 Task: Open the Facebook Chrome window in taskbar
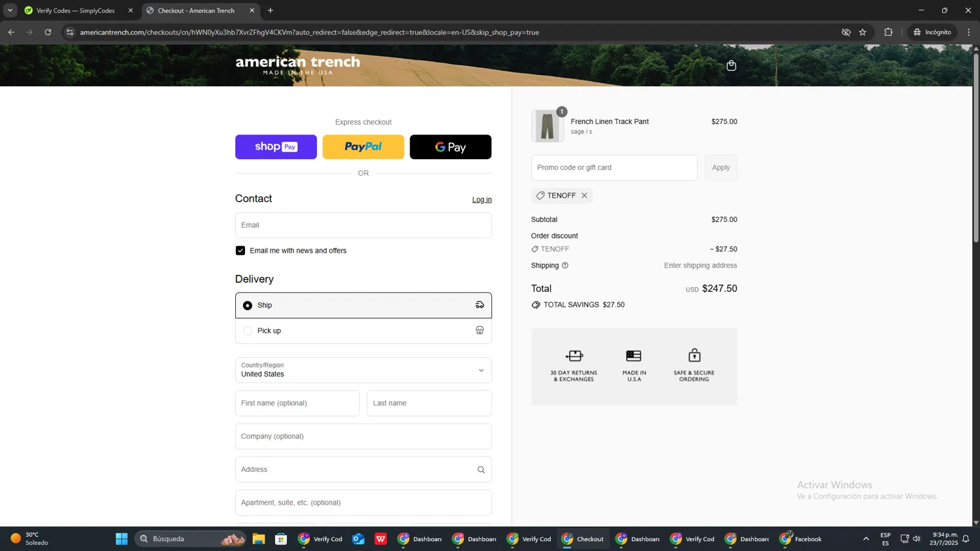click(x=801, y=539)
